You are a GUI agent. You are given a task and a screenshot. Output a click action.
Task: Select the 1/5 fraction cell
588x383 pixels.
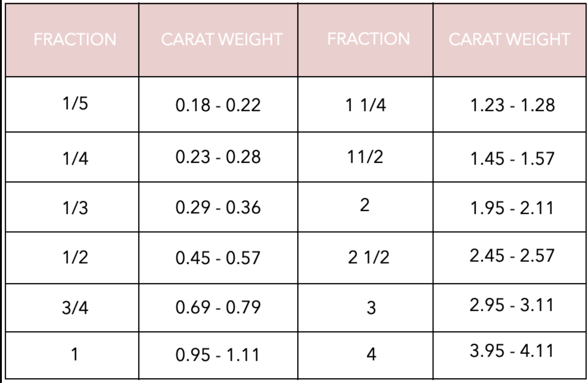[x=75, y=104]
